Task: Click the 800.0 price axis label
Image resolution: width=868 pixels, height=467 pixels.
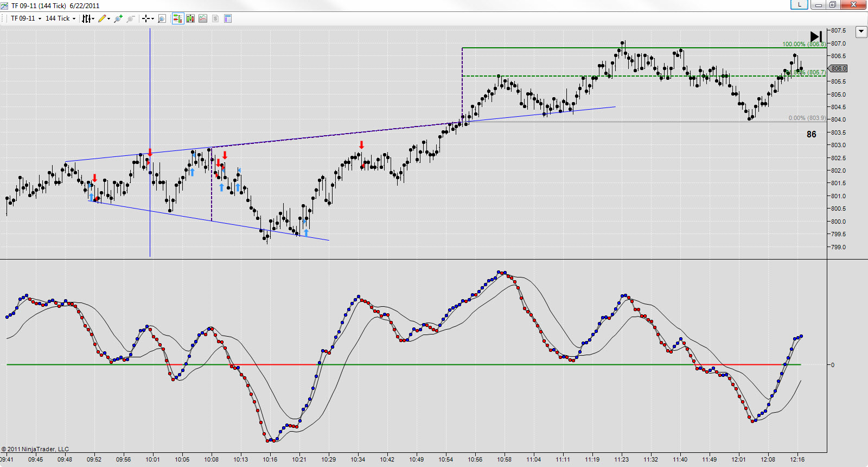Action: [x=838, y=222]
